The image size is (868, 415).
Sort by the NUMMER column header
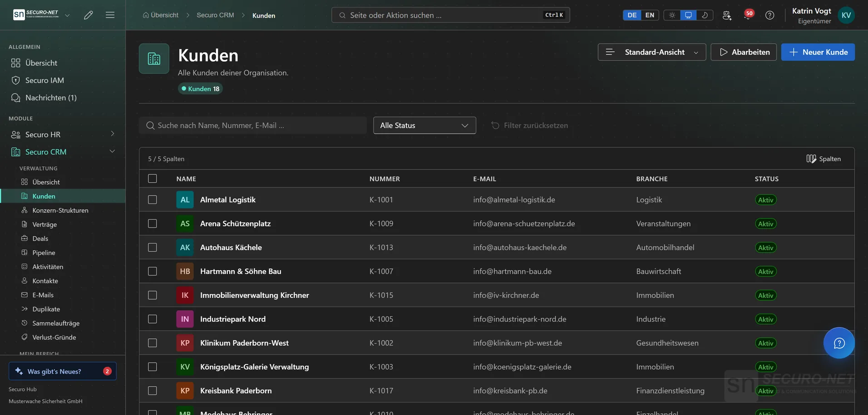385,178
